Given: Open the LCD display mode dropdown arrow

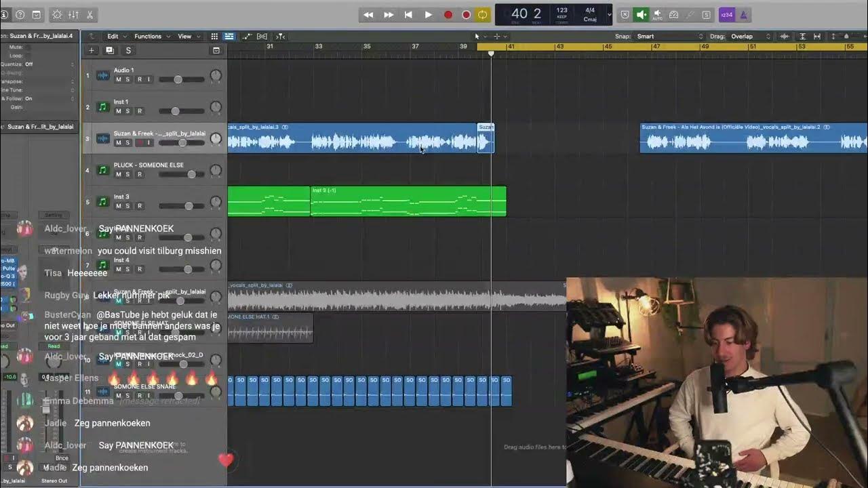Looking at the screenshot, I should pos(609,14).
